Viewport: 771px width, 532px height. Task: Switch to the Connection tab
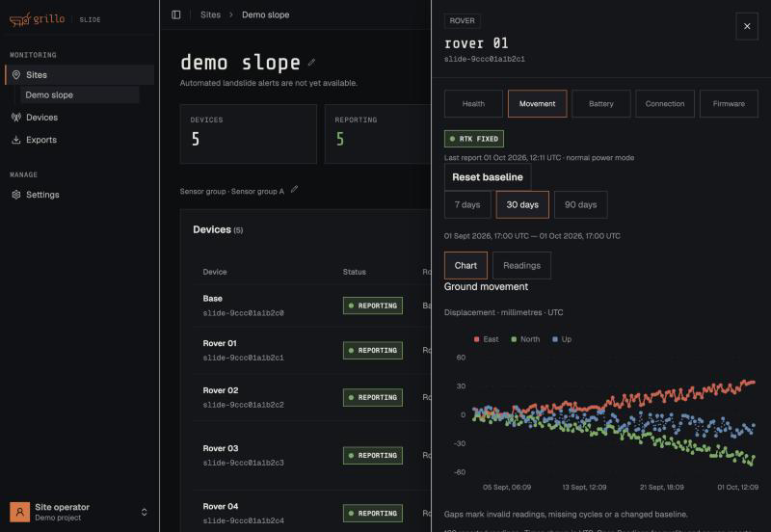[665, 104]
